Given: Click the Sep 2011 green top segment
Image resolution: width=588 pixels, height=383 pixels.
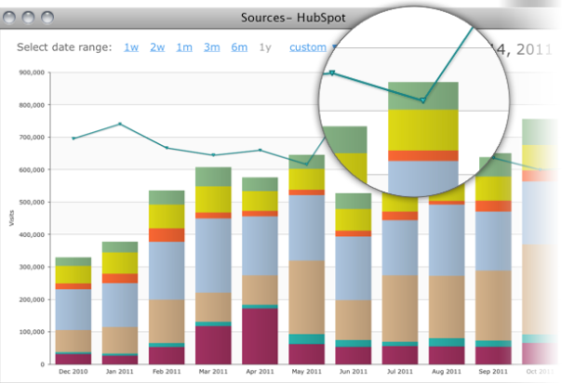Looking at the screenshot, I should tap(494, 165).
